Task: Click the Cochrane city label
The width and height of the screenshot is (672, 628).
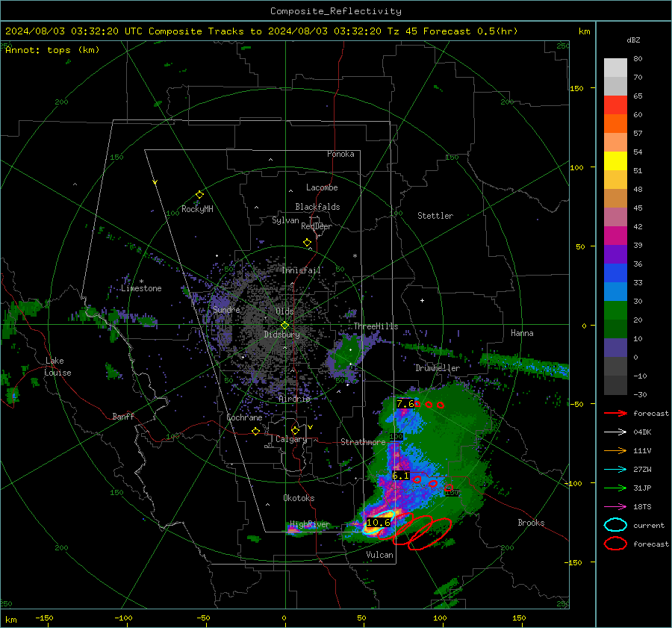Action: coord(244,417)
